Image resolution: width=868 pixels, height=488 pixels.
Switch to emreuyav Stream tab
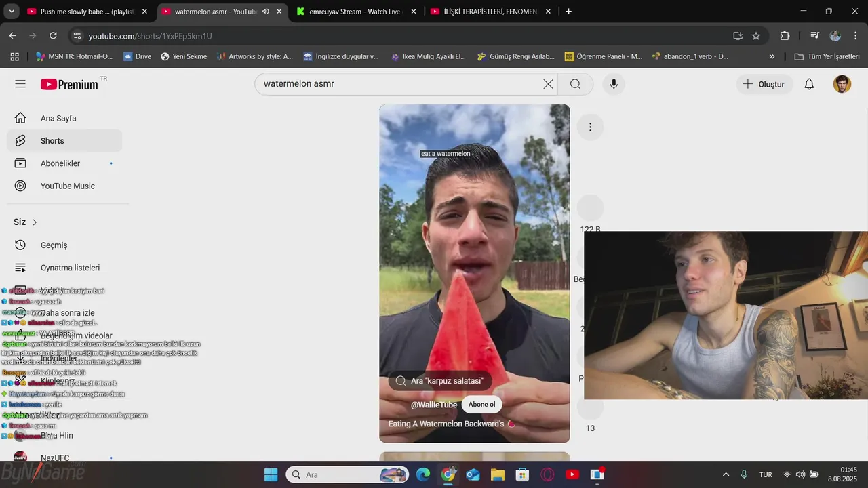tap(355, 12)
